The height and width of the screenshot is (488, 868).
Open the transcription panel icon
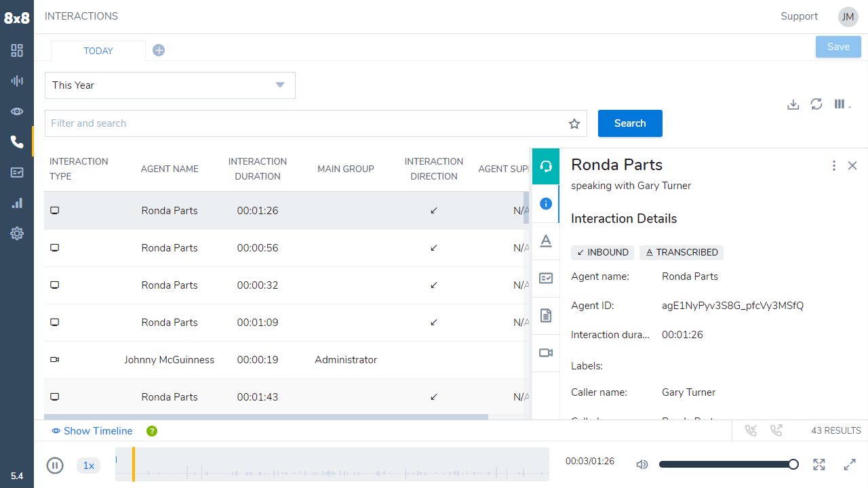tap(546, 241)
